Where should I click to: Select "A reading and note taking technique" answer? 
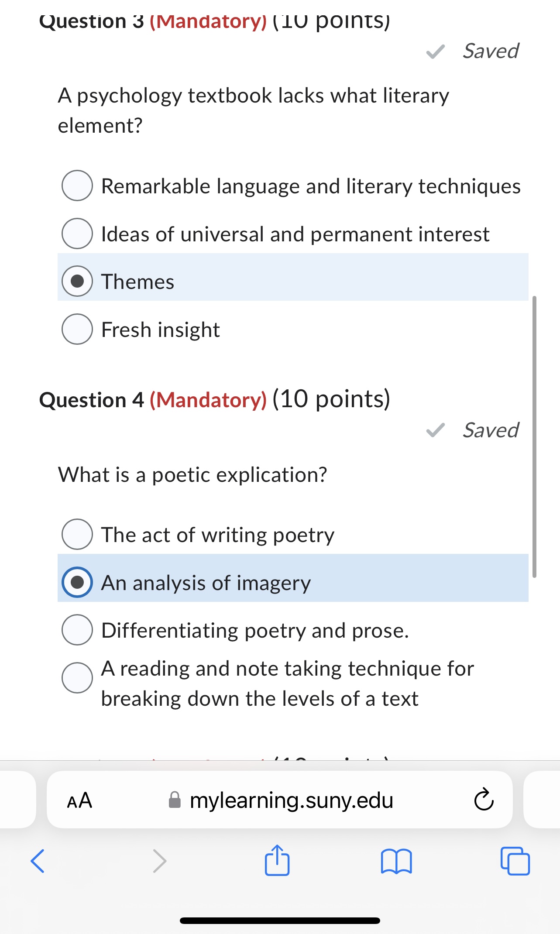(x=77, y=678)
